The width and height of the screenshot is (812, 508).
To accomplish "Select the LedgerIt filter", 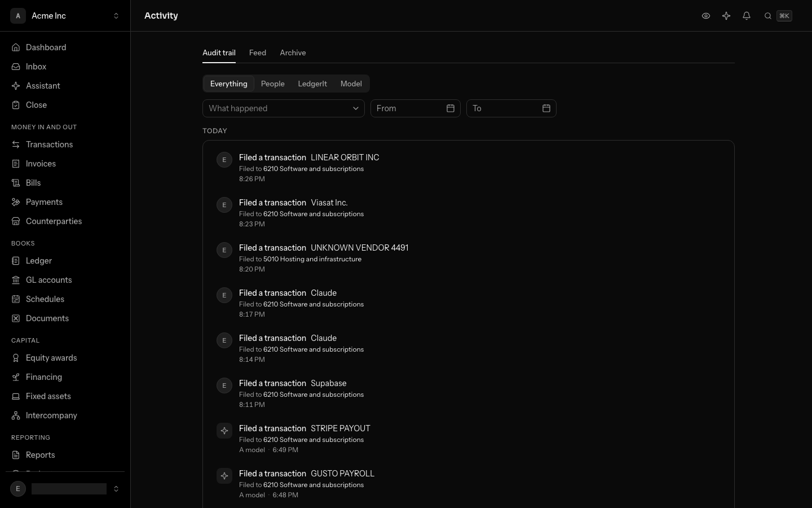I will [x=312, y=84].
